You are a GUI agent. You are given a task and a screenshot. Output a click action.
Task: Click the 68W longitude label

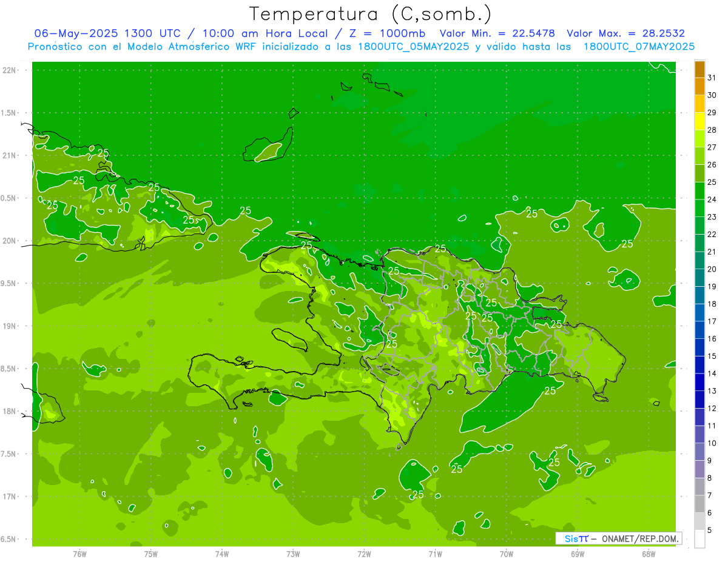648,554
